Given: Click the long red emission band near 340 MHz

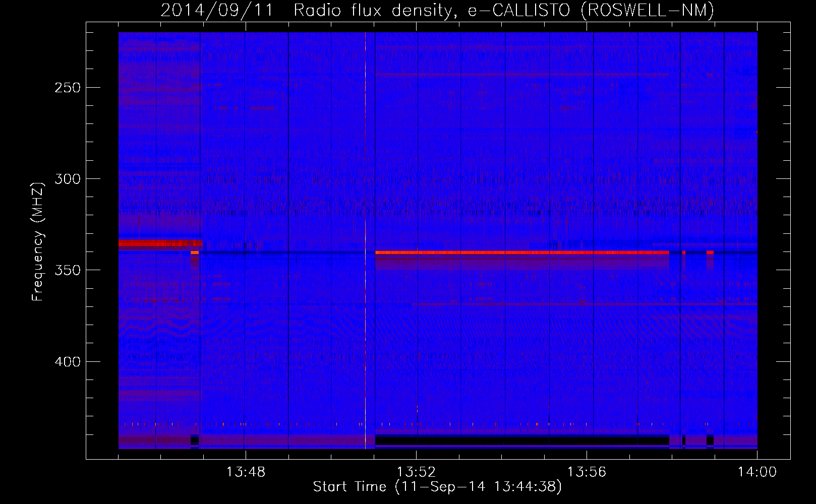Looking at the screenshot, I should [522, 252].
